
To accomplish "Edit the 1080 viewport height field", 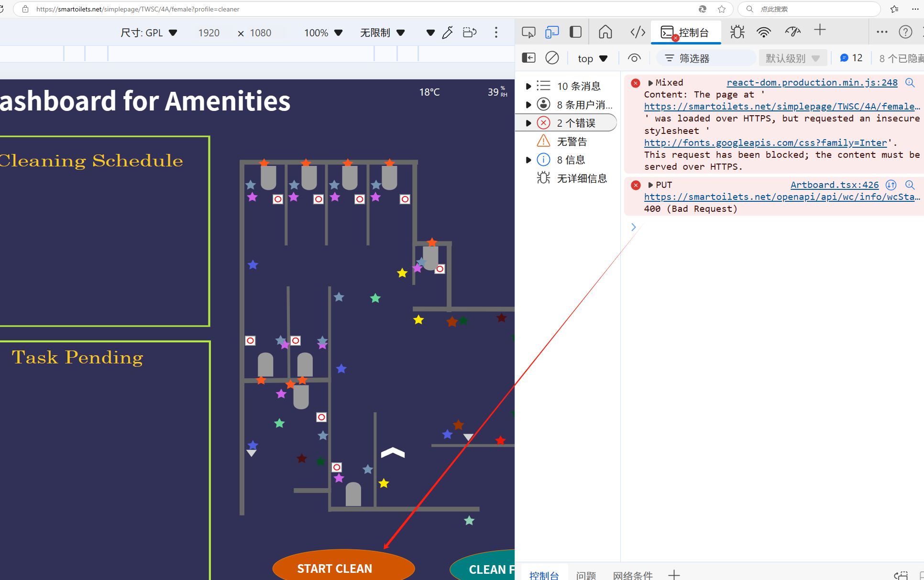I will 261,33.
